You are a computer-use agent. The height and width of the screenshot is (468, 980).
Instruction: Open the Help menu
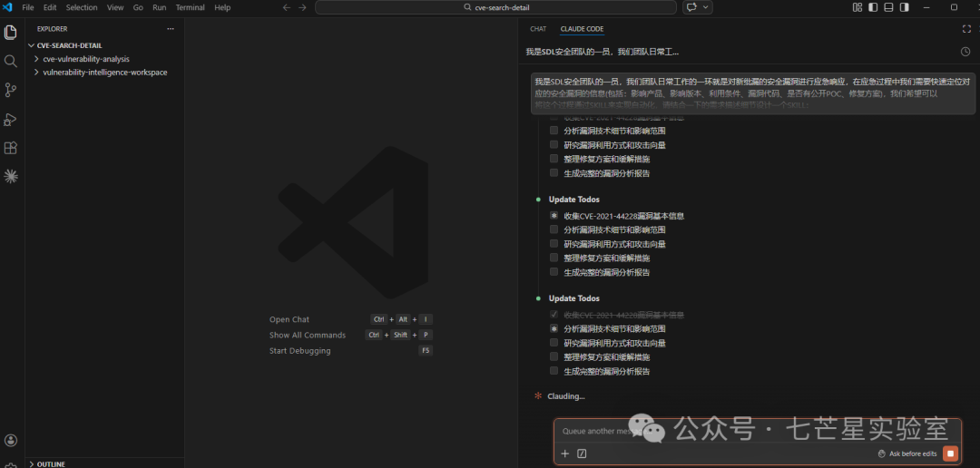tap(222, 7)
